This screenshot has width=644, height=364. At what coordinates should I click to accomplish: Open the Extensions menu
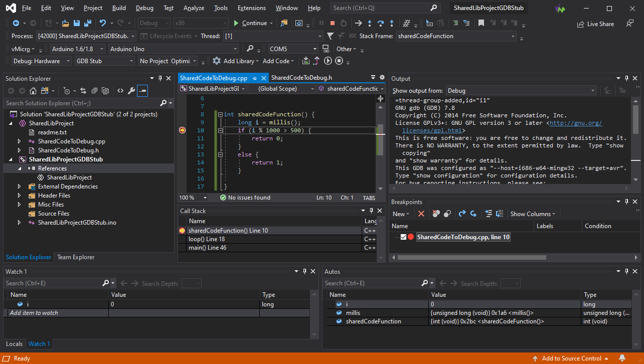tap(252, 8)
